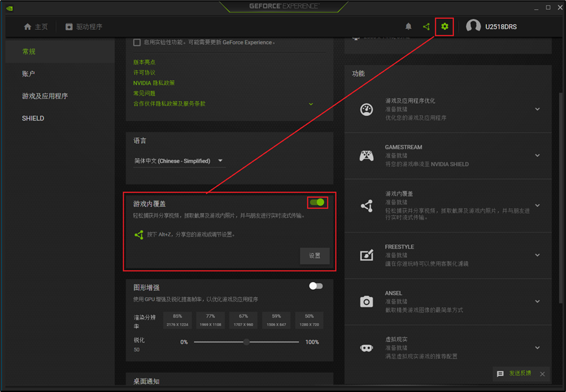The image size is (566, 392).
Task: Open the 常见问题 link
Action: [144, 94]
